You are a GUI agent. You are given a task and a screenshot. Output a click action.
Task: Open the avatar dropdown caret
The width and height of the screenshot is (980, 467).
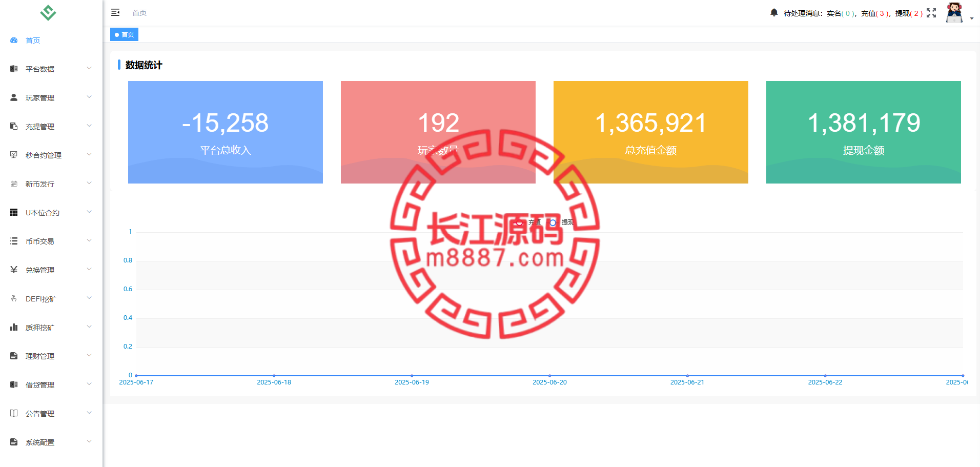972,18
